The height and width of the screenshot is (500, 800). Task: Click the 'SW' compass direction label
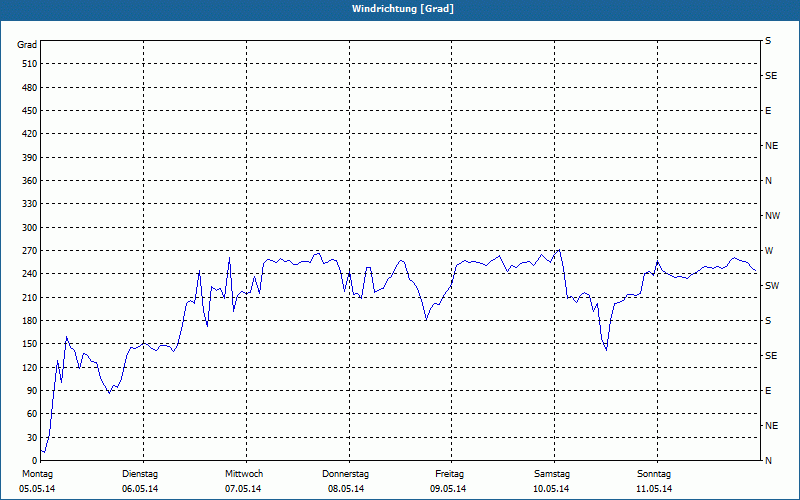(x=772, y=286)
